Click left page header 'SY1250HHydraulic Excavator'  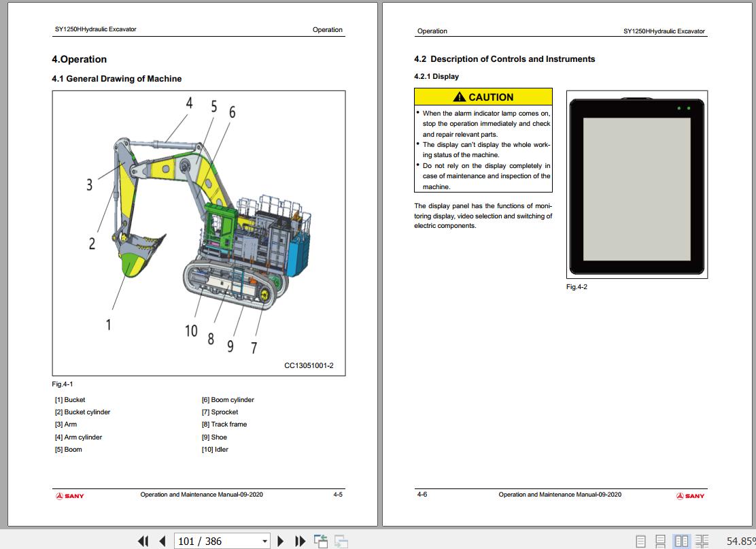(x=95, y=29)
